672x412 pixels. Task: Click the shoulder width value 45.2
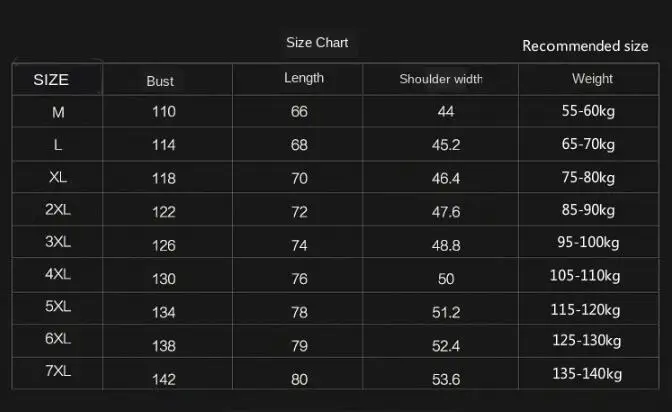pos(446,145)
